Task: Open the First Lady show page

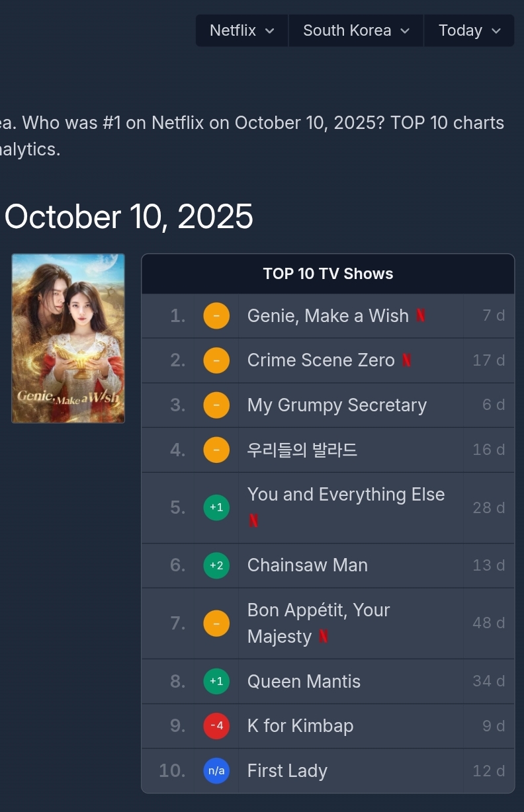Action: point(287,771)
